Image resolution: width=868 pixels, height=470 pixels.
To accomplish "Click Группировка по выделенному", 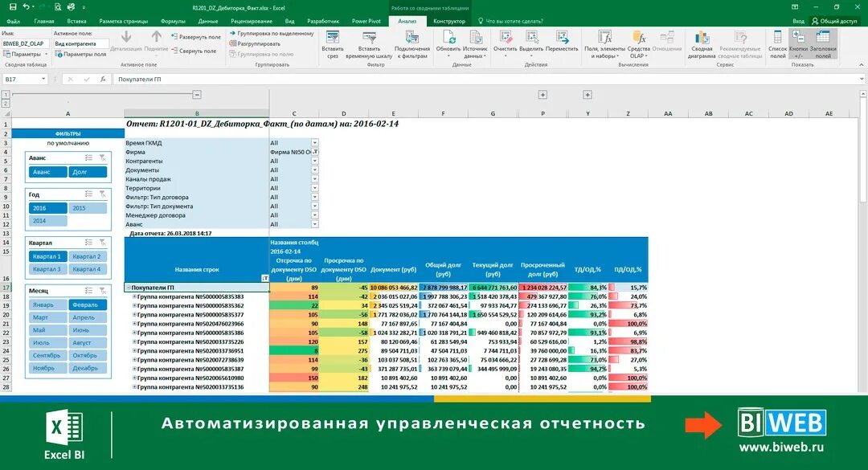I will coord(272,33).
